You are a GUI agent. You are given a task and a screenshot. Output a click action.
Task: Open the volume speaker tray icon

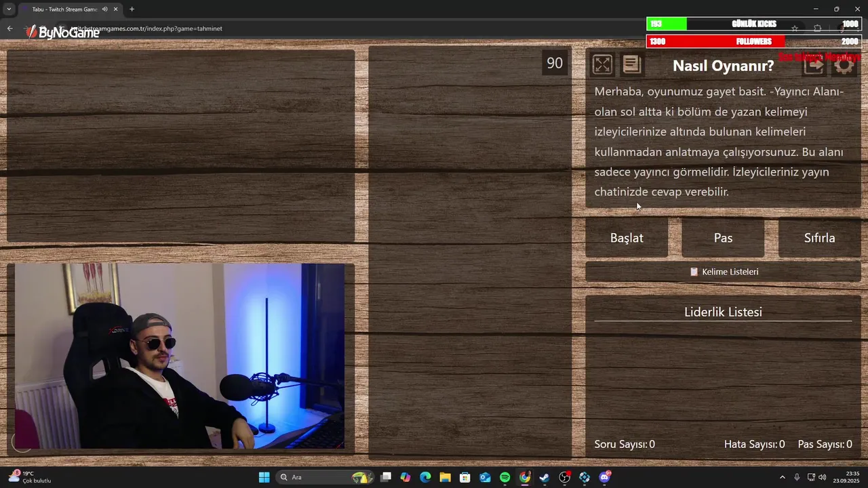(823, 477)
